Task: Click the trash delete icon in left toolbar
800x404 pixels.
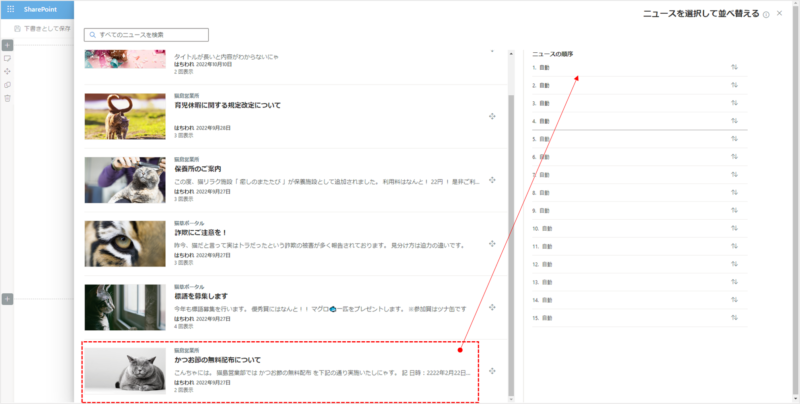Action: [7, 98]
